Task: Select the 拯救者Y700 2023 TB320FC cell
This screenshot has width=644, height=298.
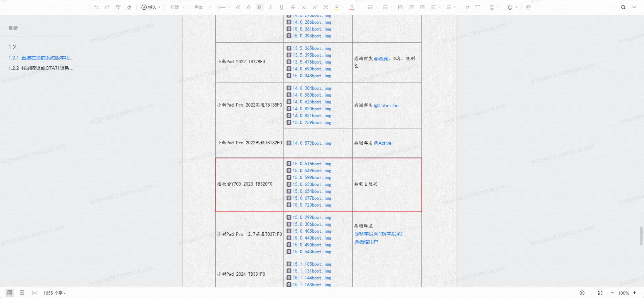Action: 249,185
